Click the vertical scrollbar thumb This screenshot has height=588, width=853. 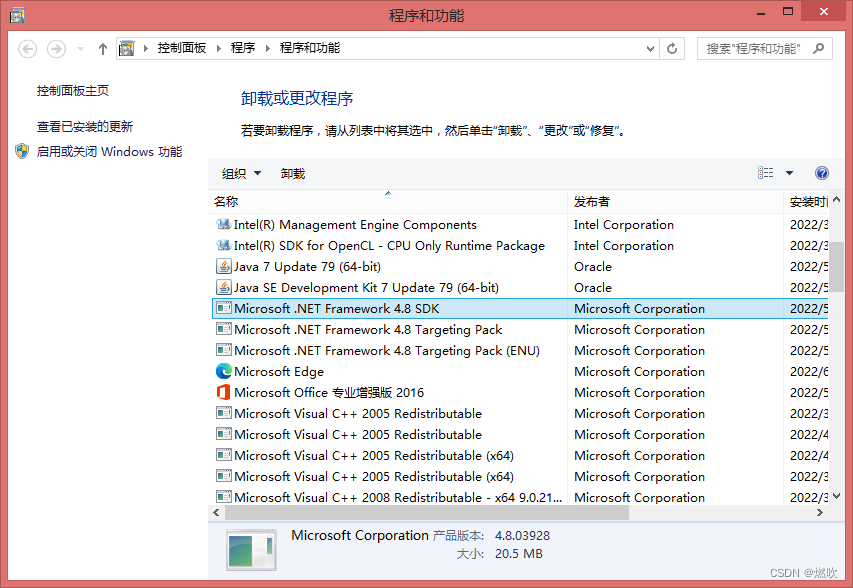coord(836,267)
